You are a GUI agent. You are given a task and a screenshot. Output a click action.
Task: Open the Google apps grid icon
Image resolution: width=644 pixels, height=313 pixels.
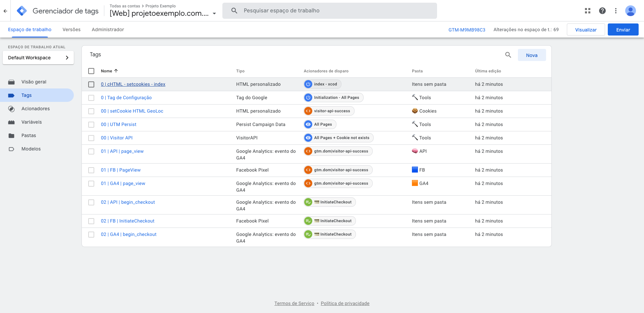coord(587,11)
